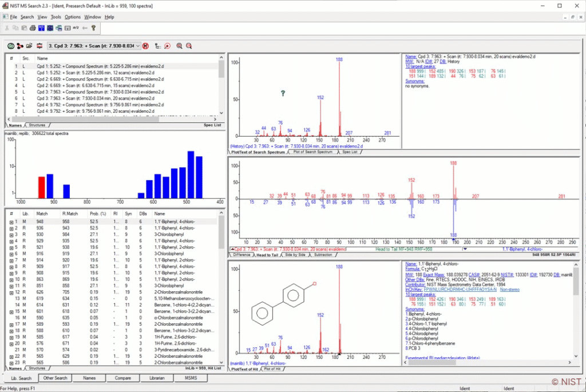This screenshot has height=392, width=586.
Task: Click the red circled H icon
Action: 145,46
